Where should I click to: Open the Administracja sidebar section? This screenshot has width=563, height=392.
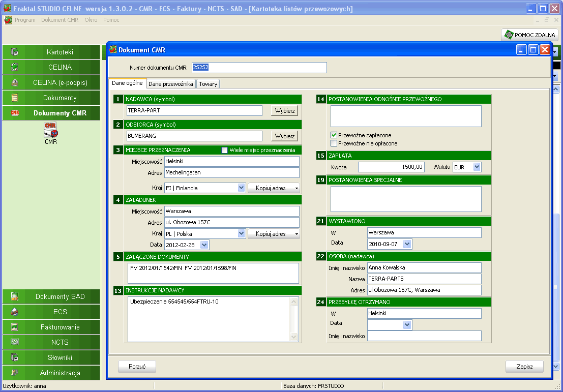[x=51, y=373]
